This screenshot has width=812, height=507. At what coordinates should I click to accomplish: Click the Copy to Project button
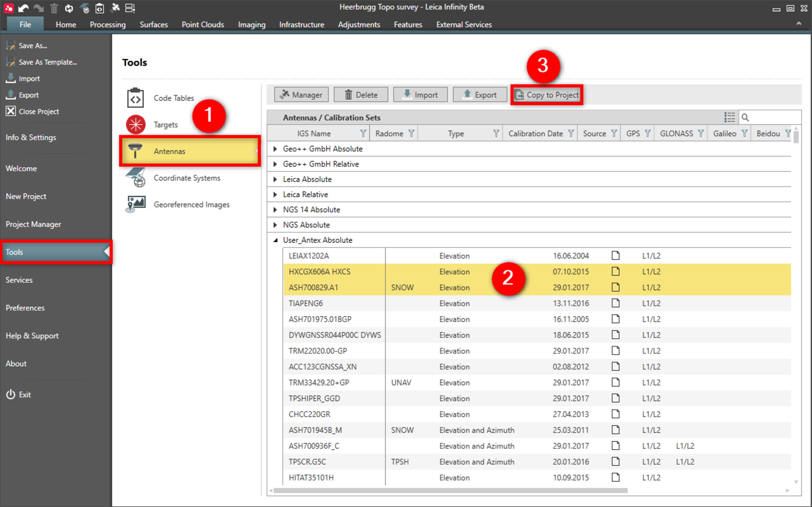pos(547,95)
